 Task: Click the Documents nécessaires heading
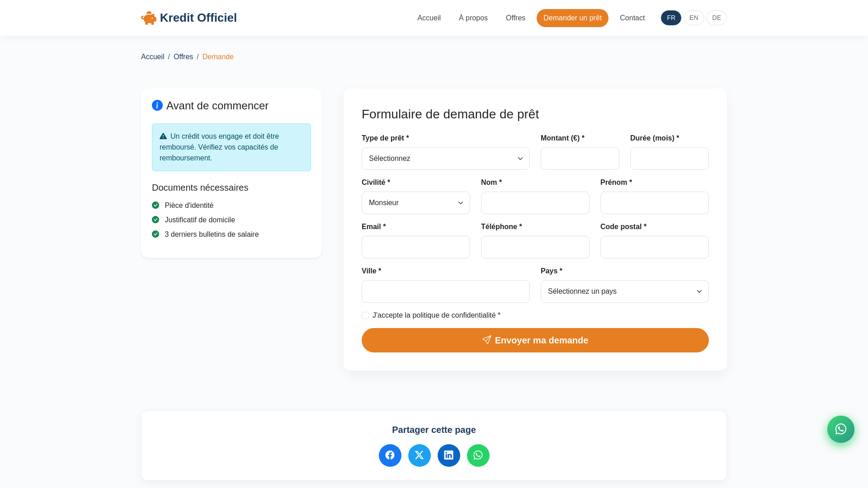[x=200, y=188]
